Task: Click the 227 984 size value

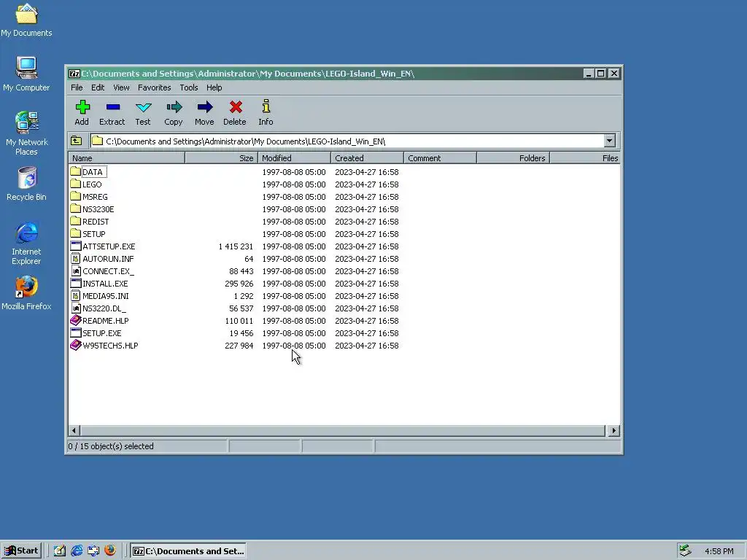Action: pos(239,345)
